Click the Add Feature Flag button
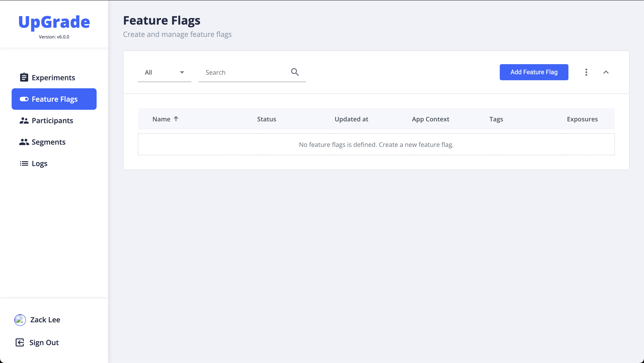 pyautogui.click(x=534, y=72)
